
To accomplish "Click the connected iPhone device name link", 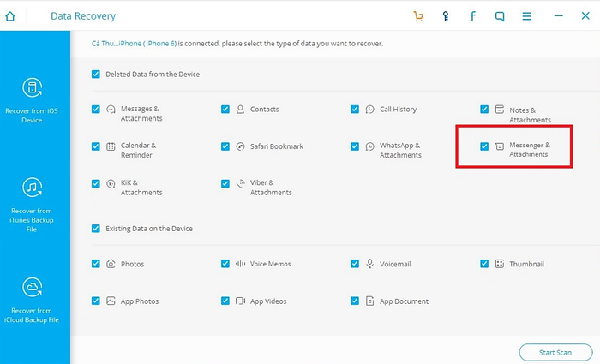I will click(134, 44).
